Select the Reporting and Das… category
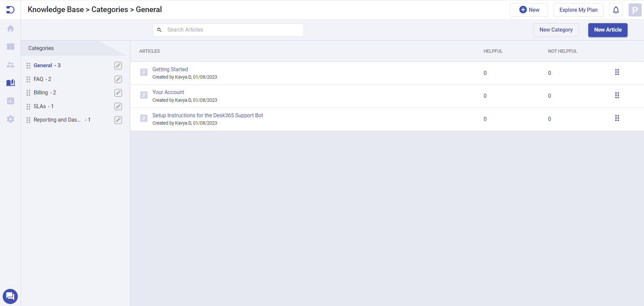 [x=57, y=120]
